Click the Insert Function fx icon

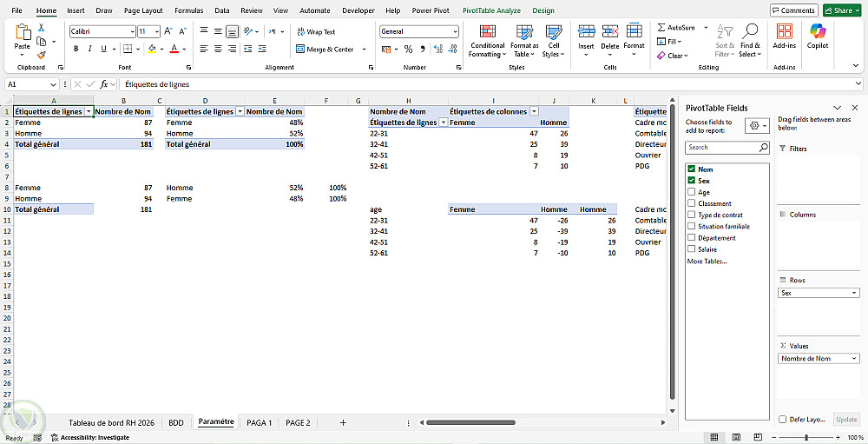click(x=103, y=84)
